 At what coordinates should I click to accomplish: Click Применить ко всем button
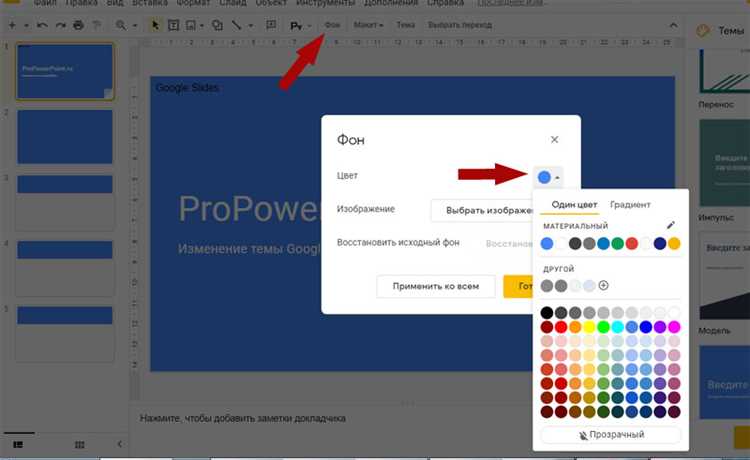(436, 286)
